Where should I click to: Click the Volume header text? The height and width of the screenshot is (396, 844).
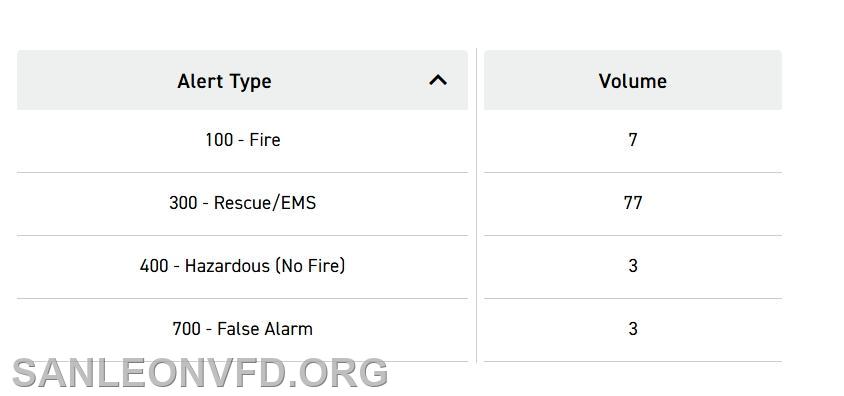632,81
